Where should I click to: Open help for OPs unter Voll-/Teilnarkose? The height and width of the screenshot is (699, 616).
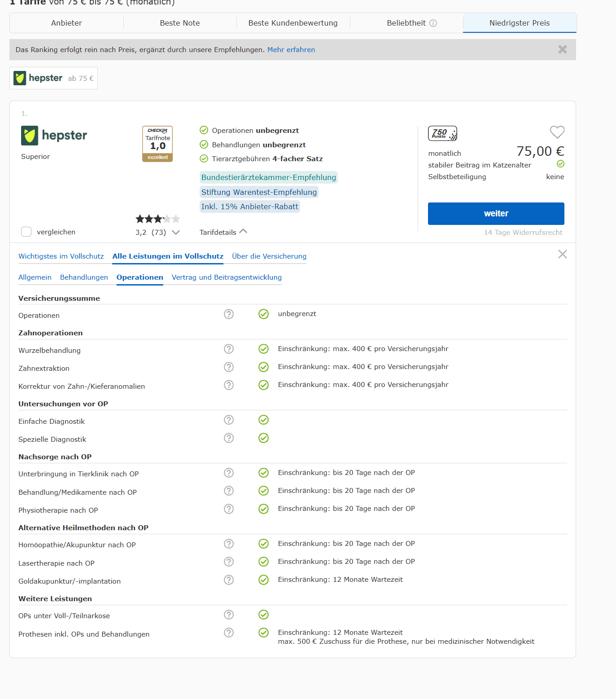(229, 615)
